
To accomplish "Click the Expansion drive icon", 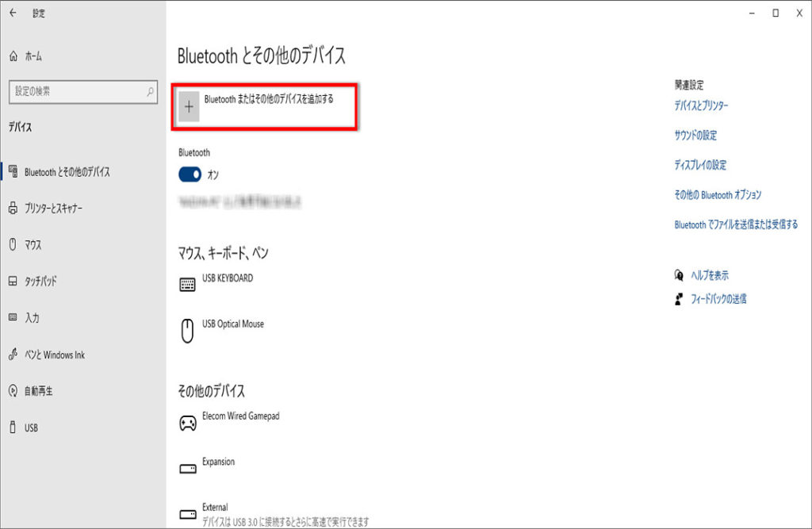I will coord(187,469).
